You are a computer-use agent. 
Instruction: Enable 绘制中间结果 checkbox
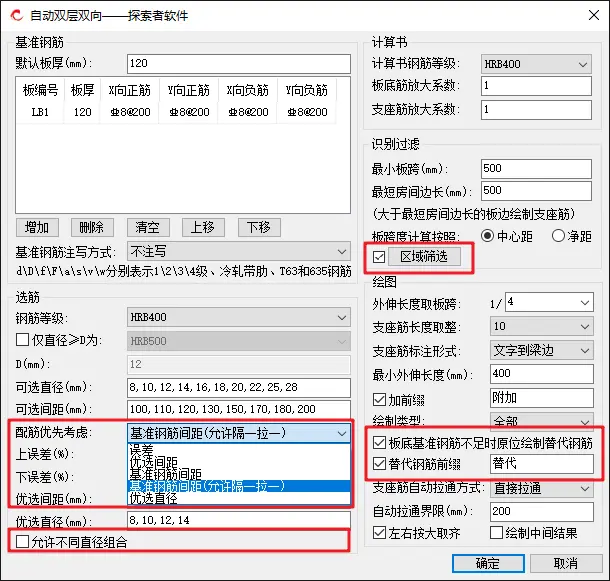[x=496, y=533]
